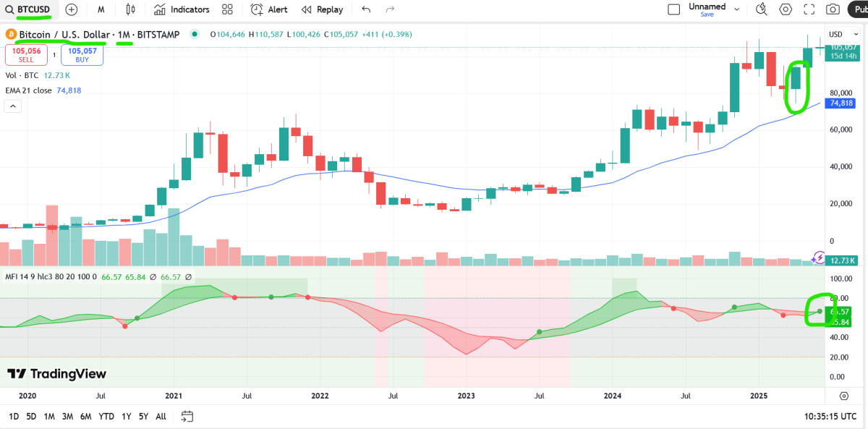Click the +411 (+0.39%) change value
This screenshot has height=429, width=868.
[x=388, y=34]
